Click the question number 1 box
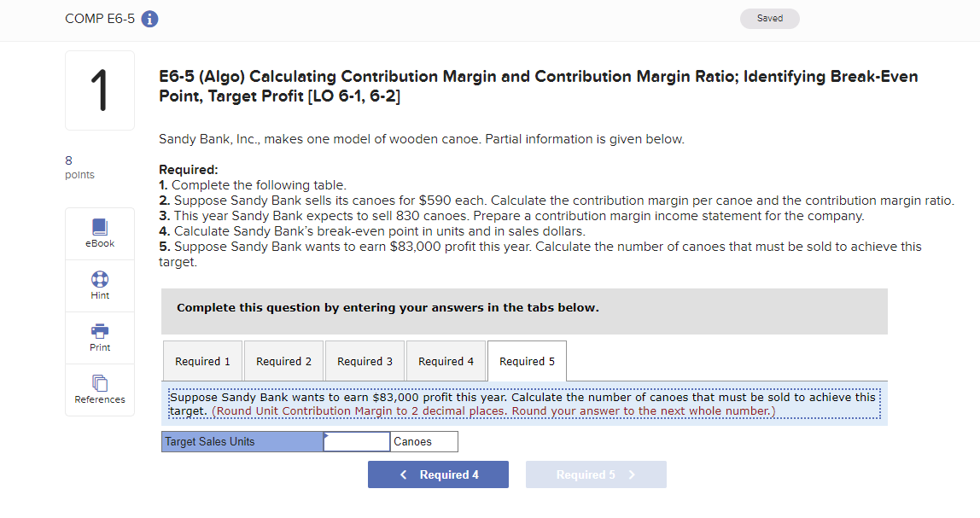The height and width of the screenshot is (518, 980). tap(100, 90)
